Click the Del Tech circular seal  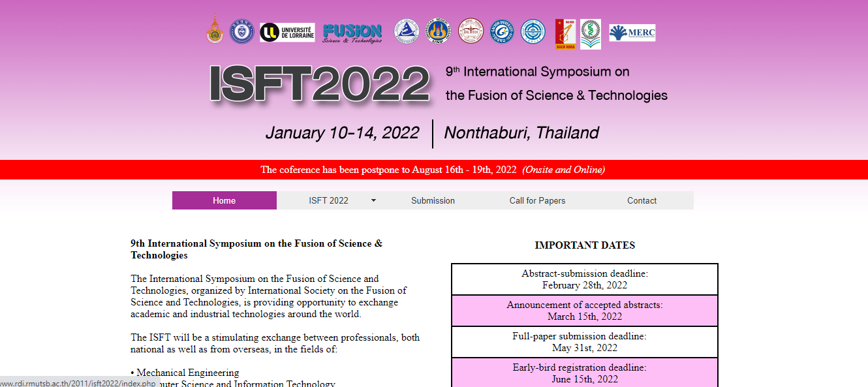coord(471,31)
